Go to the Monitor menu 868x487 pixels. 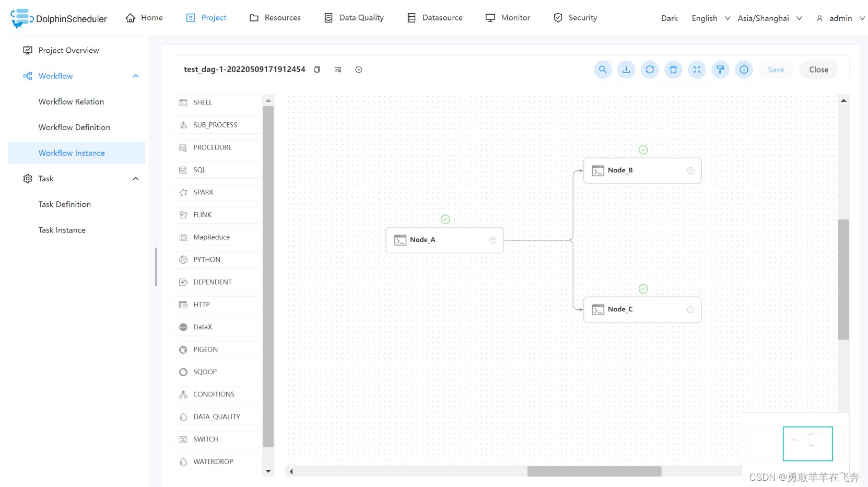coord(508,18)
